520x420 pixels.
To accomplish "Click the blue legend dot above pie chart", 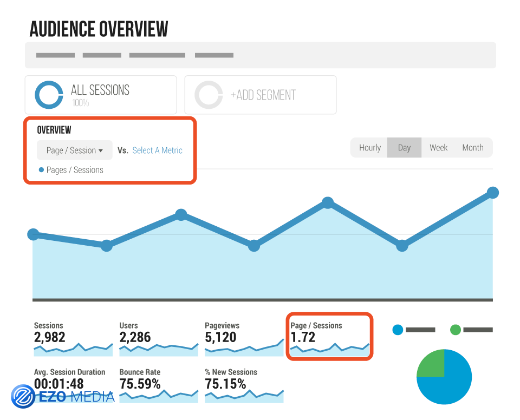I will click(398, 330).
